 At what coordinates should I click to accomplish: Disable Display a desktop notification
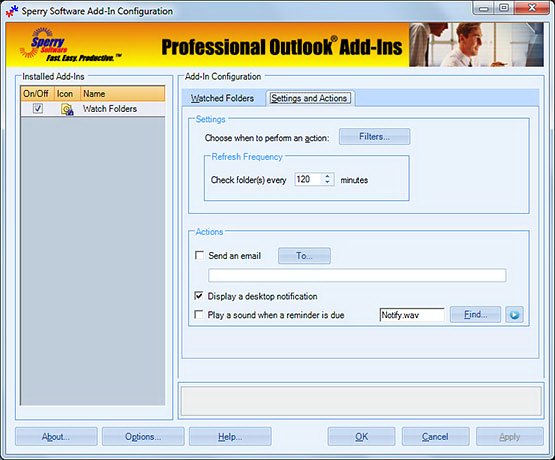coord(199,295)
